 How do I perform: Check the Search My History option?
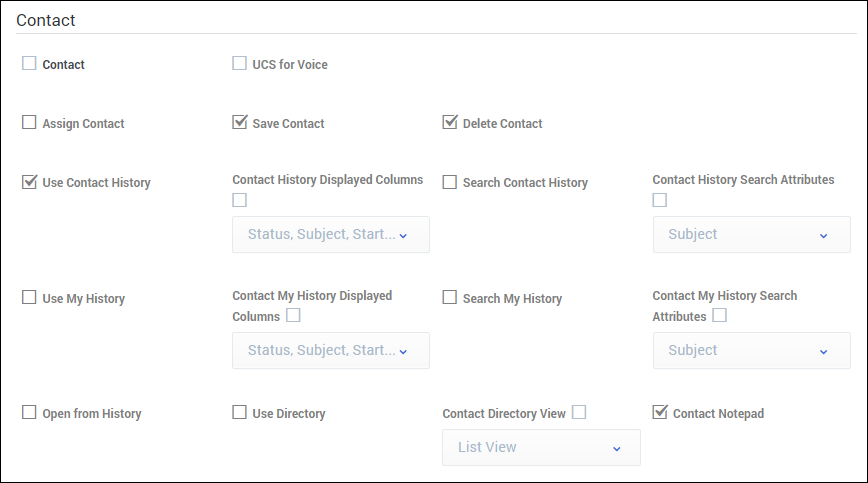tap(449, 298)
